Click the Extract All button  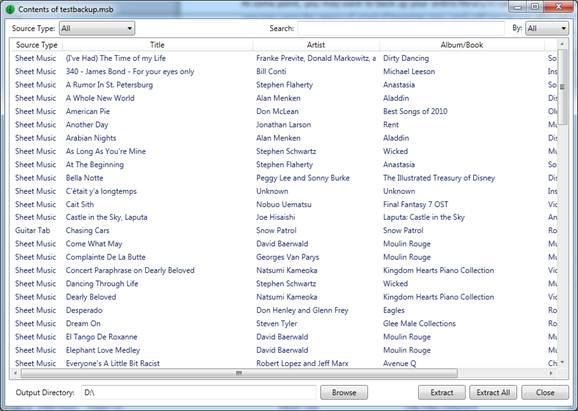click(x=493, y=393)
